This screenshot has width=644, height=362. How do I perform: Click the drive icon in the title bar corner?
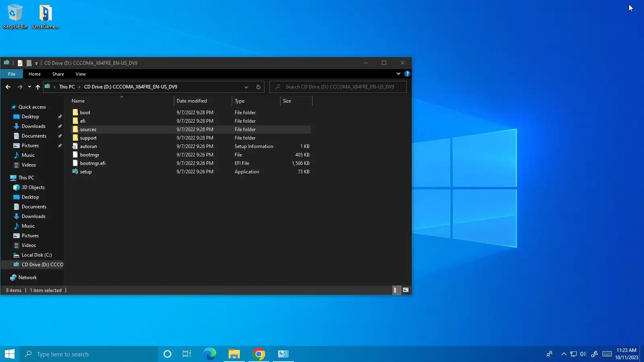coord(7,63)
